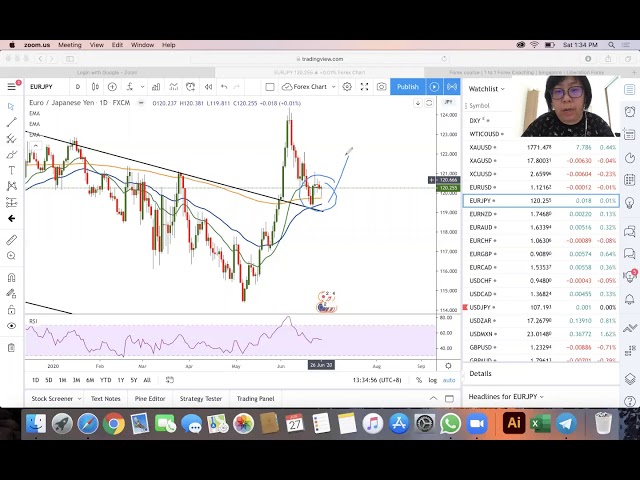Toggle hide all drawings eye icon
640x480 pixels.
[11, 326]
